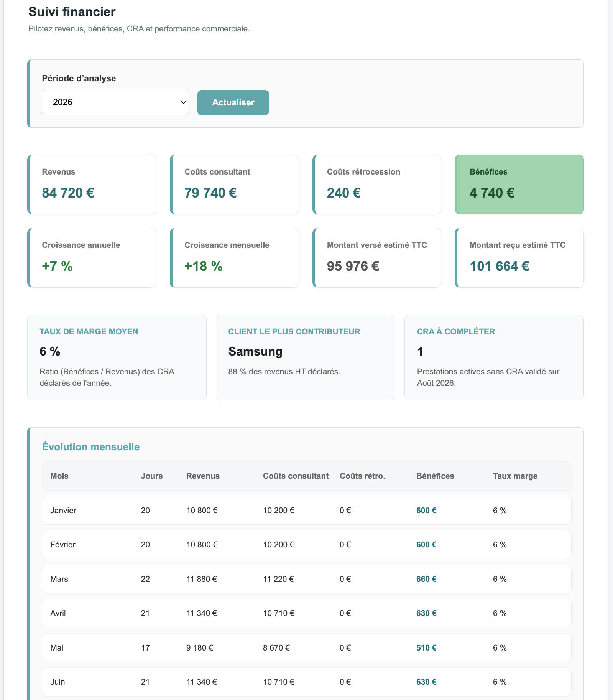
Task: Click the Croissance annuelle value +7 %
Action: (x=57, y=266)
